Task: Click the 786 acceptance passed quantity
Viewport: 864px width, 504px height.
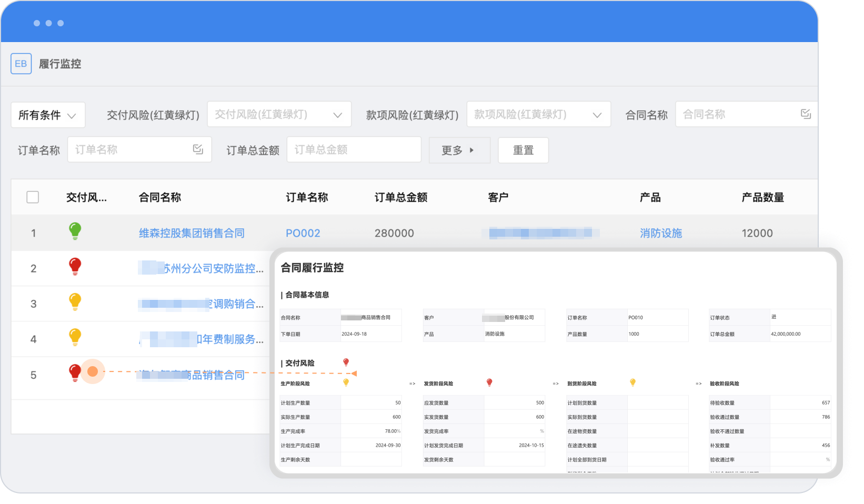Action: [826, 417]
